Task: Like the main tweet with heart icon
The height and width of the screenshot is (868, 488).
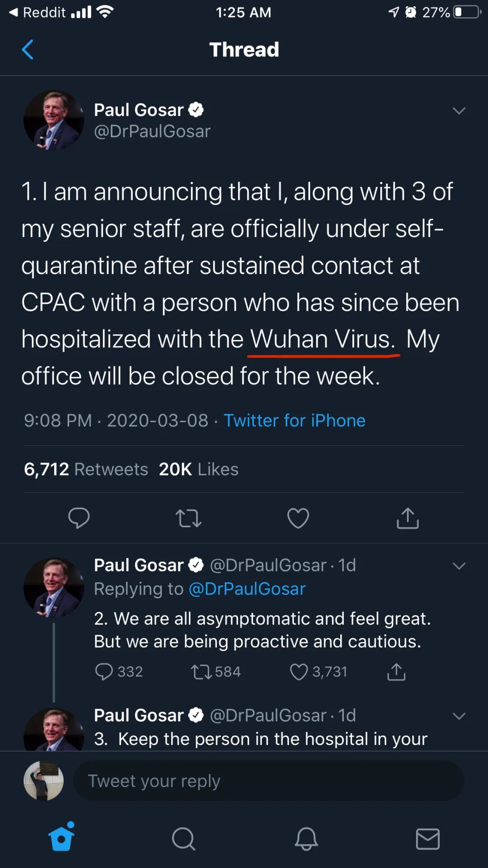Action: pos(298,518)
